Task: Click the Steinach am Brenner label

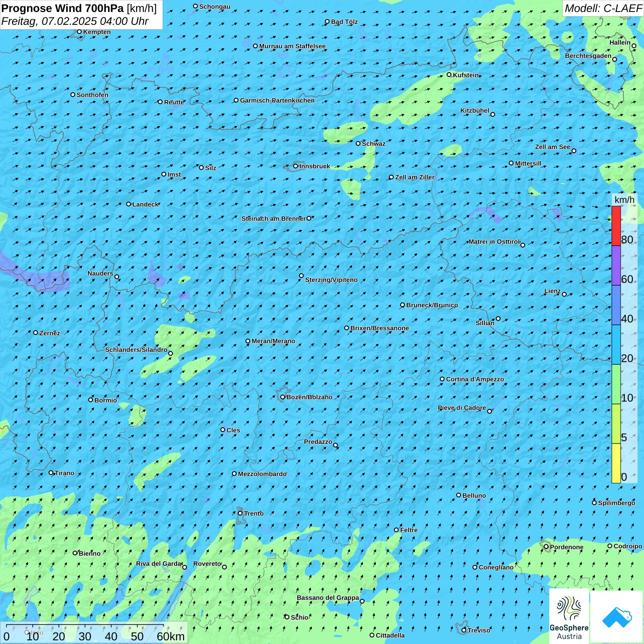Action: (274, 218)
